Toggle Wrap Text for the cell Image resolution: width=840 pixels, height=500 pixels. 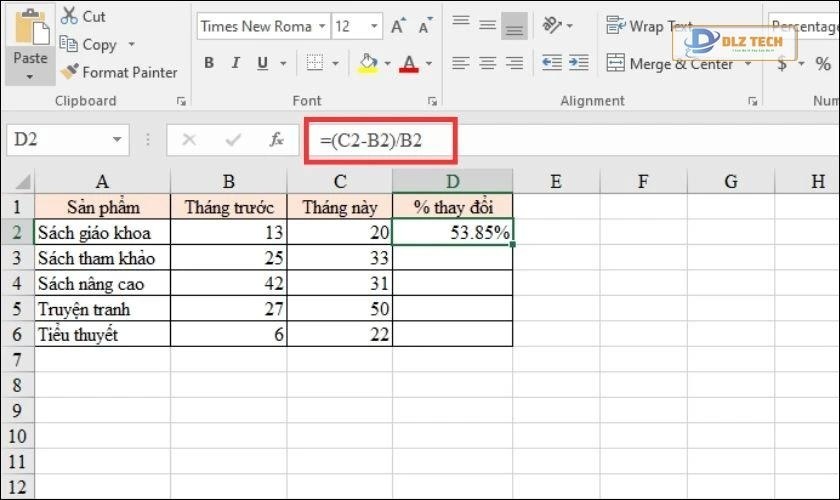click(649, 27)
